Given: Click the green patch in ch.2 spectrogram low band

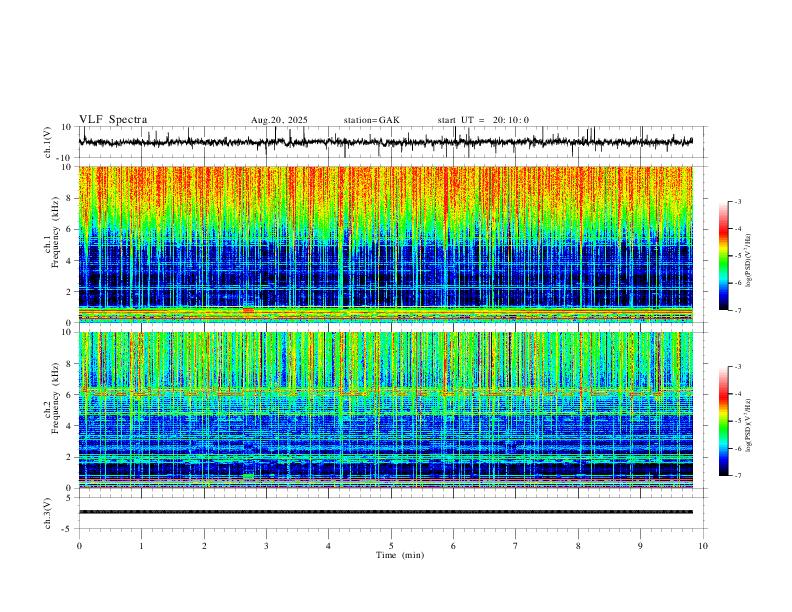Looking at the screenshot, I should click(x=248, y=477).
